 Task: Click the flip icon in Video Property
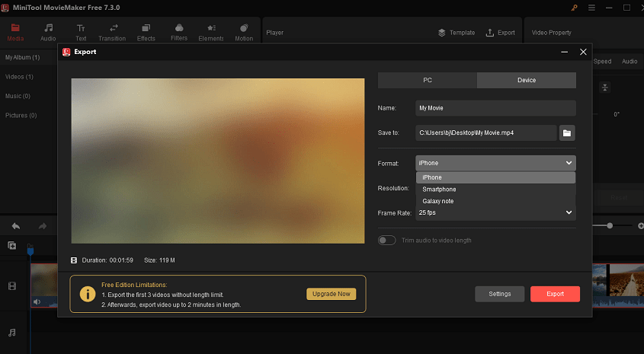[x=604, y=88]
